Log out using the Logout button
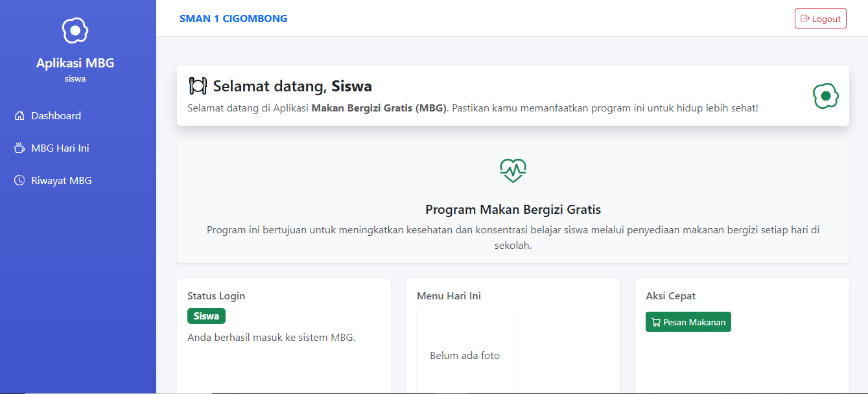The width and height of the screenshot is (868, 394). coord(821,19)
